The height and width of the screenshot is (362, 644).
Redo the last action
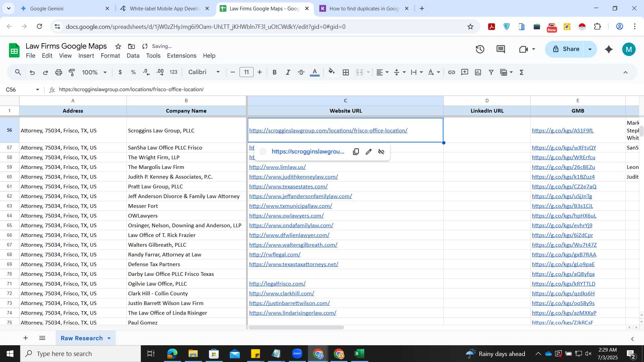point(45,72)
